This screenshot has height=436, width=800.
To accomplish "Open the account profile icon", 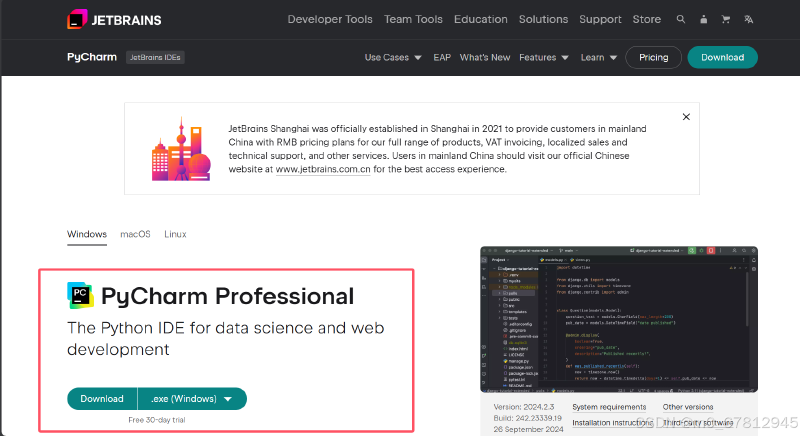I will (704, 19).
